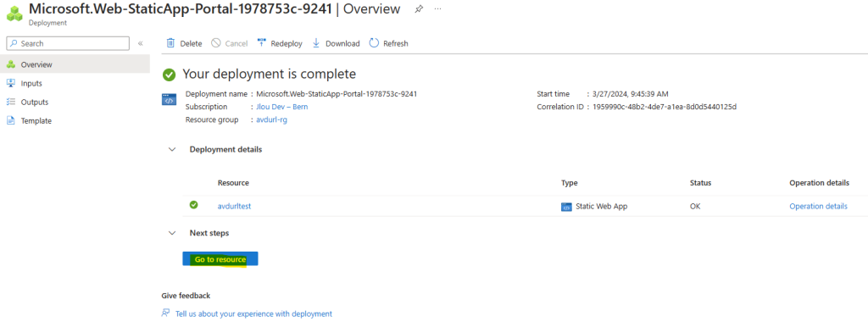Click the magnifier icon in the search box
This screenshot has width=868, height=327.
[x=14, y=43]
